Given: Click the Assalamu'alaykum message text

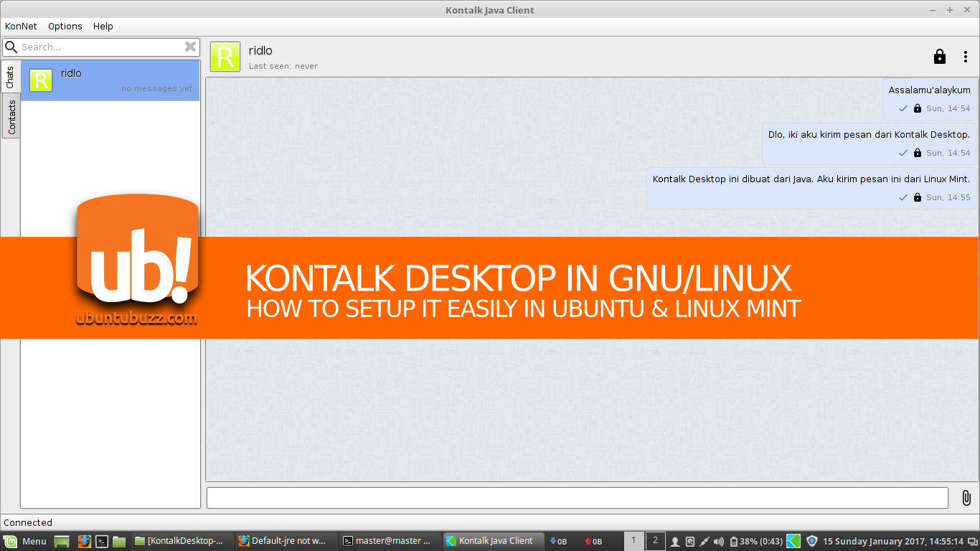Looking at the screenshot, I should [x=930, y=90].
